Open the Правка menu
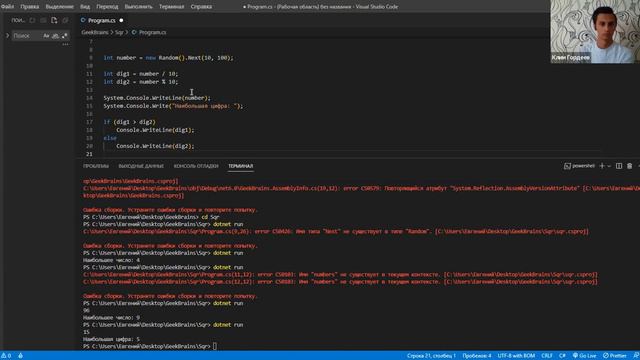640x360 pixels. (x=30, y=7)
